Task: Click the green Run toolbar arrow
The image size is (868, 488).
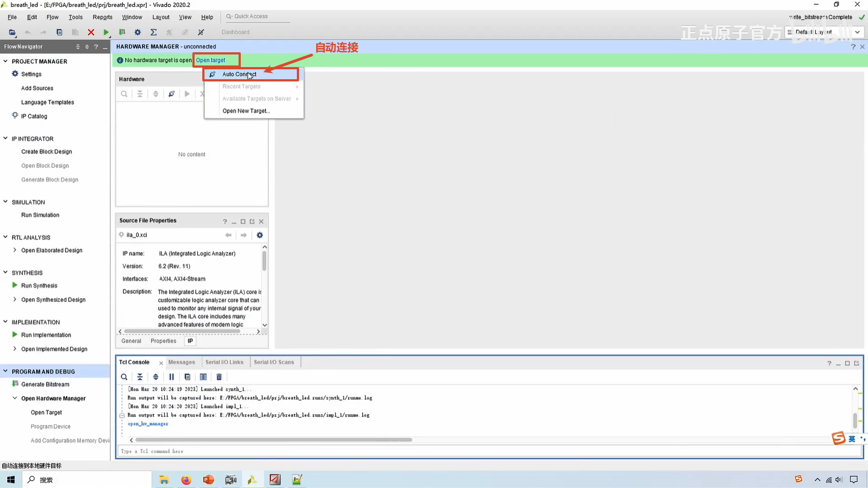Action: coord(106,32)
